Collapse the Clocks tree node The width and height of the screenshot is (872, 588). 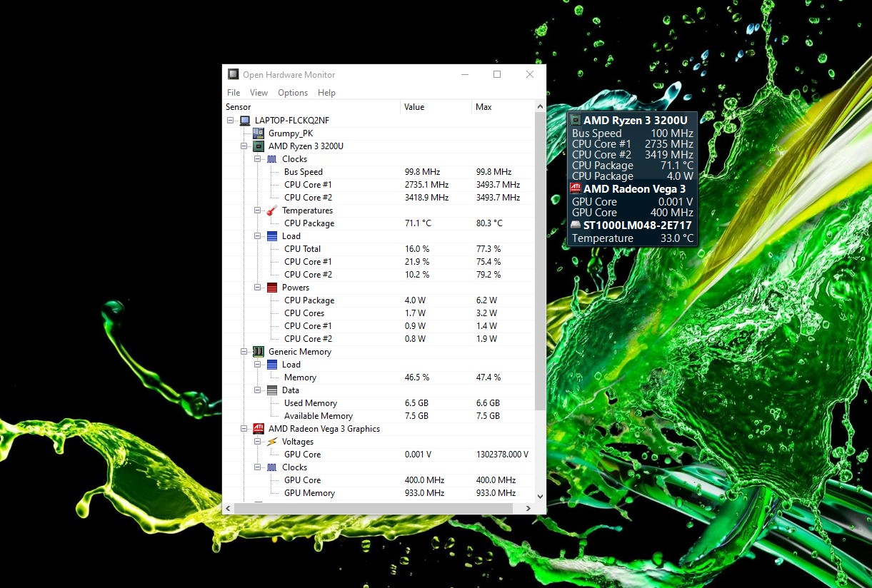258,158
